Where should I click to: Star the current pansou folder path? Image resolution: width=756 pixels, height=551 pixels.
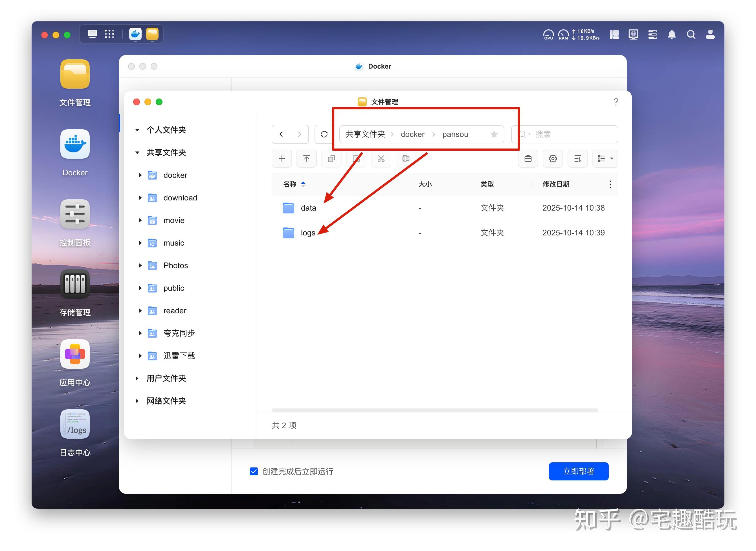pos(494,134)
